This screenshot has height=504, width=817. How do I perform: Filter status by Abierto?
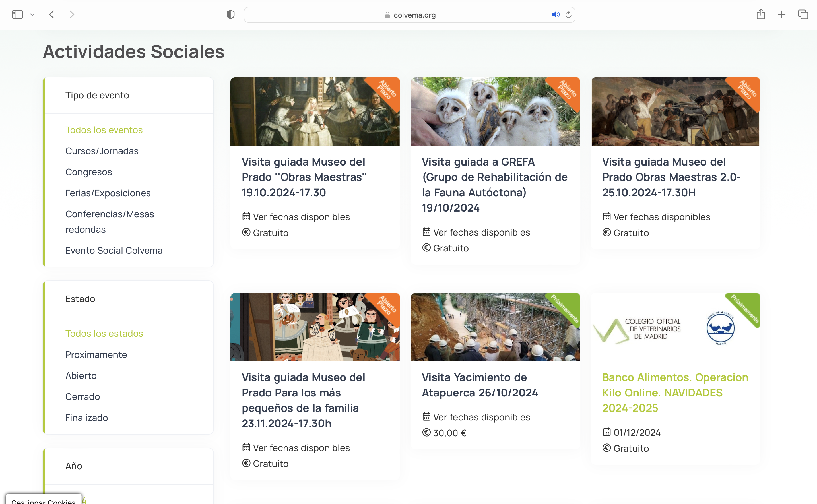coord(81,376)
